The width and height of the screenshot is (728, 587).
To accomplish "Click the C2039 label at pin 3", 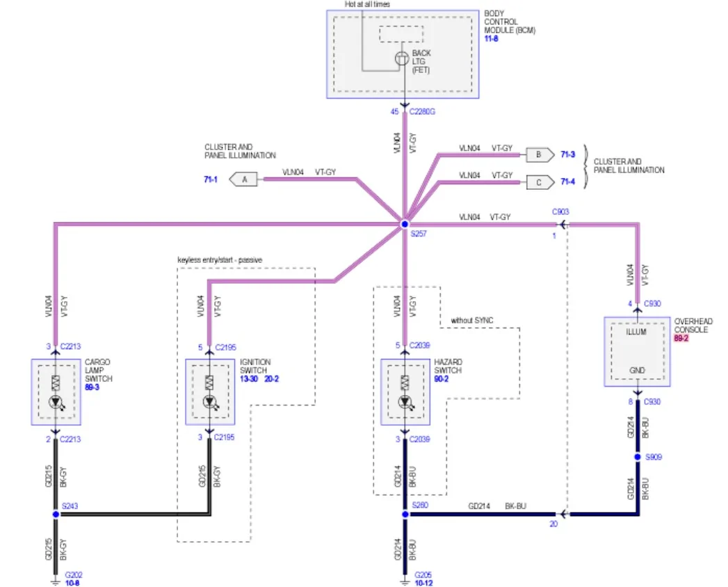I will [420, 439].
